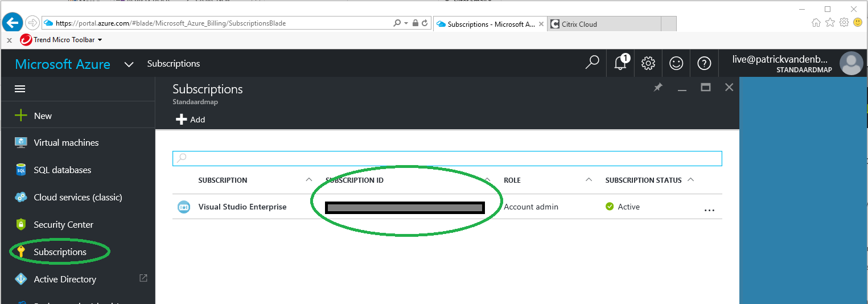Open the empty new tab button

click(x=669, y=24)
